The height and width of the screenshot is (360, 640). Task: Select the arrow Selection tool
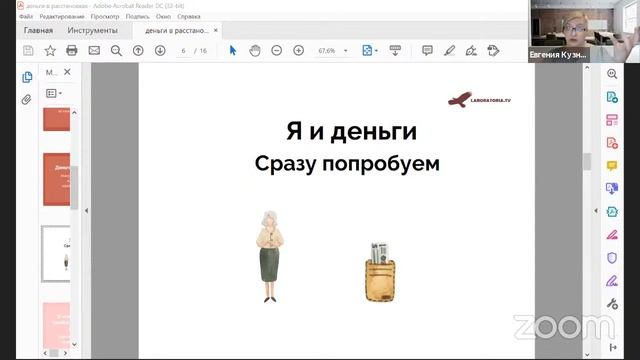coord(233,51)
